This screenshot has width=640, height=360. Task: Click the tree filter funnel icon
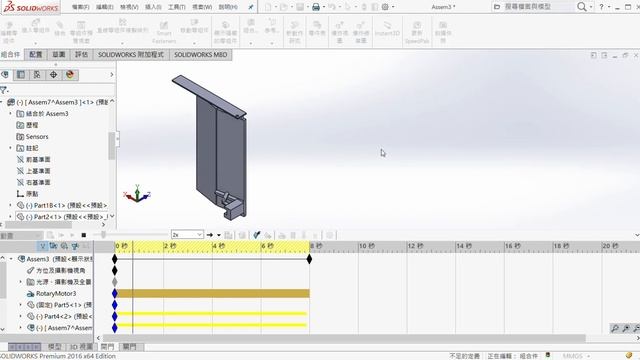click(x=4, y=90)
